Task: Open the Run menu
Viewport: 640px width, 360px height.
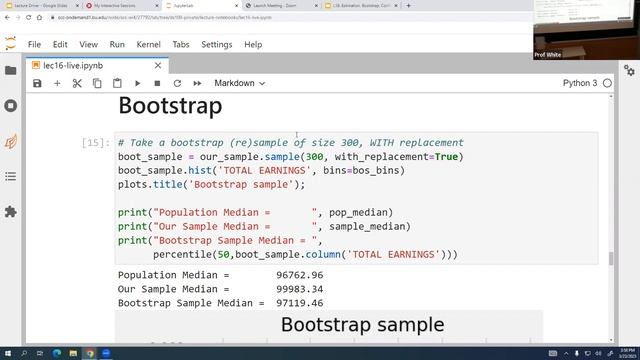Action: tap(117, 44)
